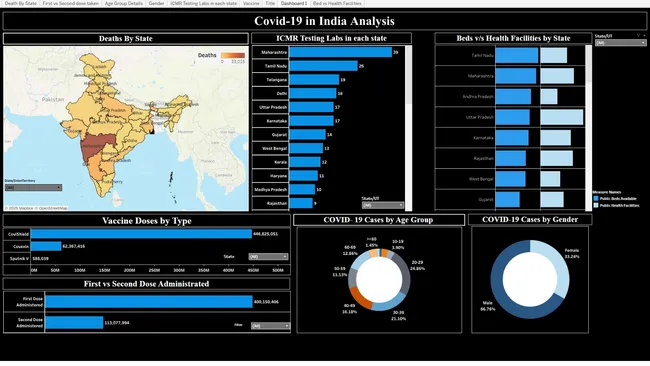Click the Deaths color gradient legend
Image resolution: width=650 pixels, height=366 pixels.
[233, 56]
